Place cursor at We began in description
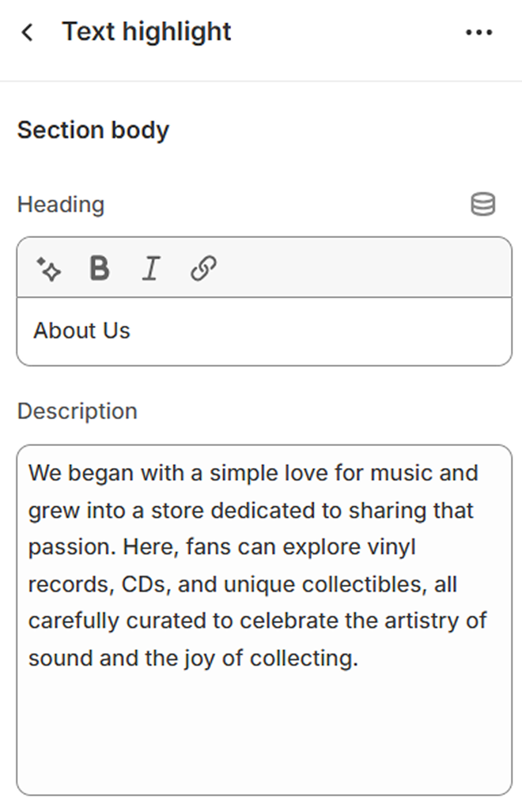The width and height of the screenshot is (522, 812). pos(29,473)
